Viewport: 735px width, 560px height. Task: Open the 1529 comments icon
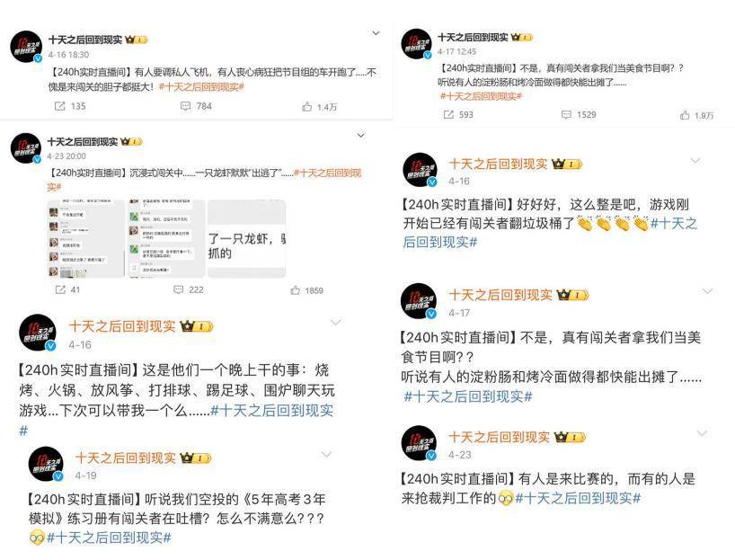coord(567,114)
